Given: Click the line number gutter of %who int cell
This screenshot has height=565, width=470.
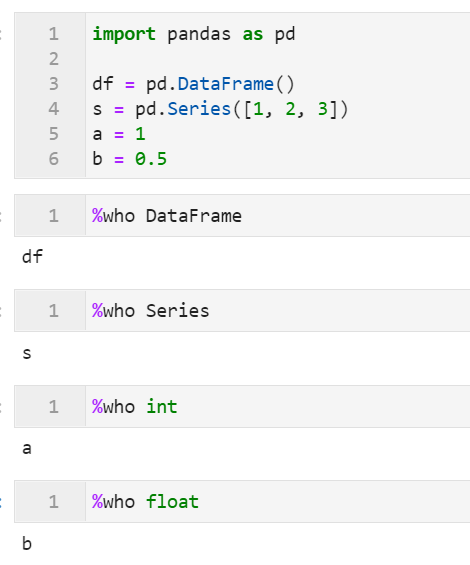Looking at the screenshot, I should tap(50, 406).
